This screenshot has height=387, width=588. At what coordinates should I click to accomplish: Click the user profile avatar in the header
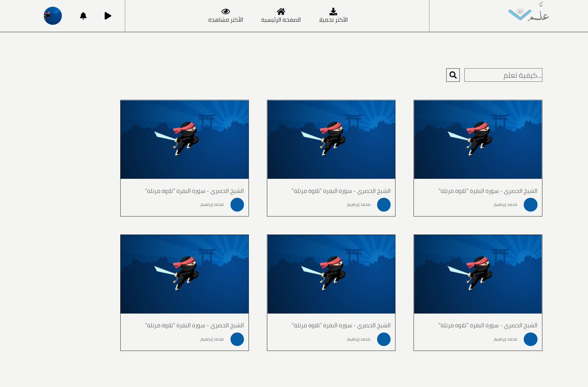53,16
